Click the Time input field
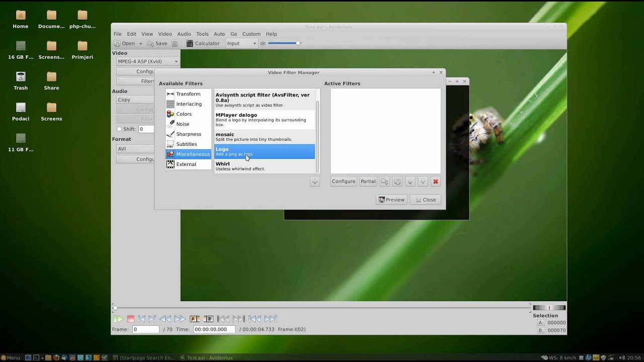This screenshot has width=644, height=362. [x=214, y=329]
